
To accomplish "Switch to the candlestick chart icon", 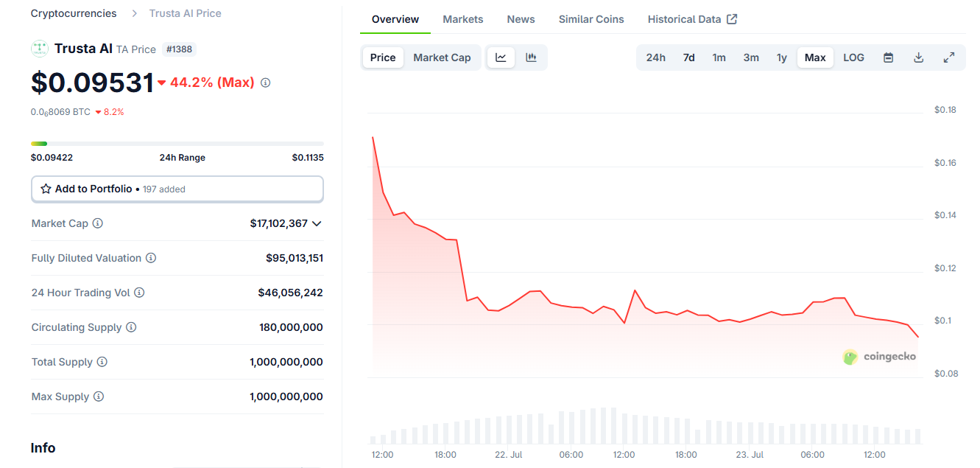I will [x=529, y=57].
